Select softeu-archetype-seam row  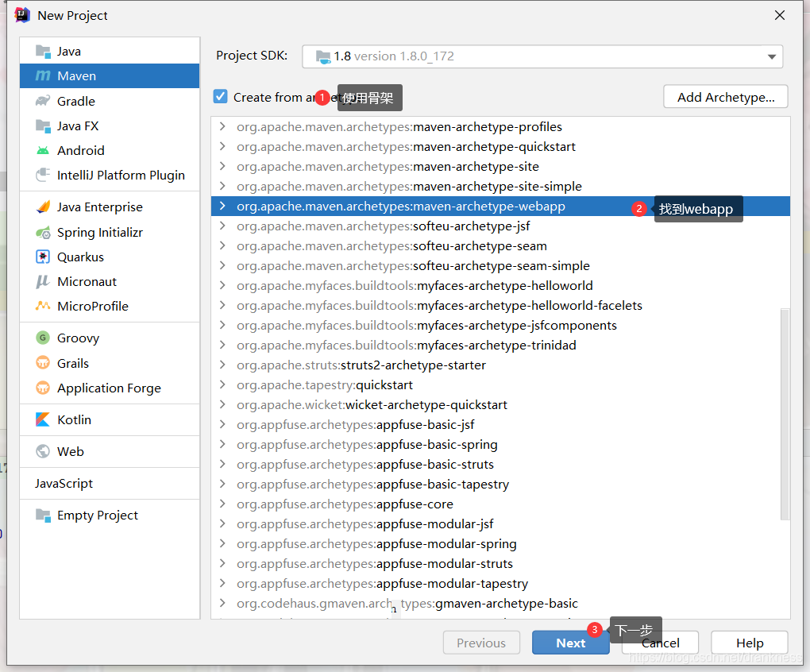pos(500,246)
